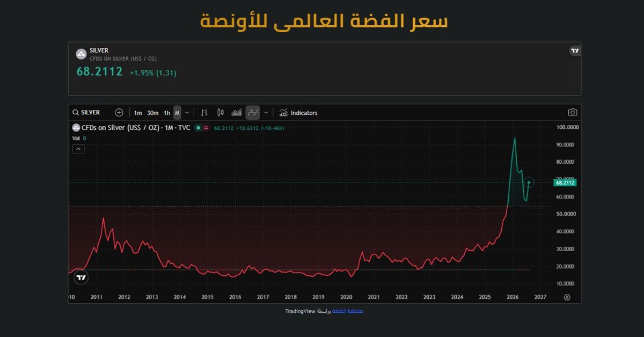Click the CFDS ON SILVER (US$ / OZ) subtitle
Image resolution: width=644 pixels, height=337 pixels.
123,58
